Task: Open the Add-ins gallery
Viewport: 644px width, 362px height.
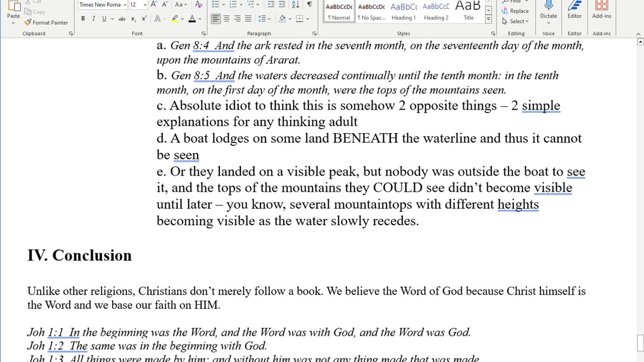Action: 601,11
